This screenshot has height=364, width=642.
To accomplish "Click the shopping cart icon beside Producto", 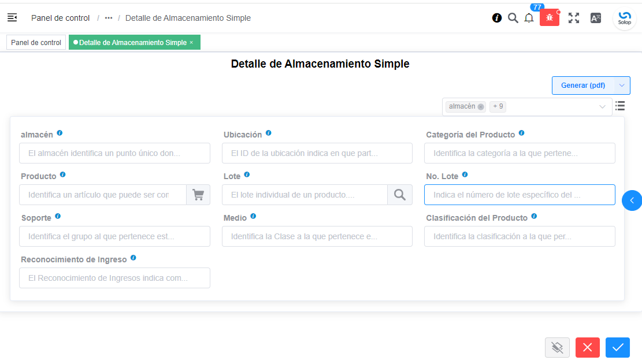I will pyautogui.click(x=198, y=195).
